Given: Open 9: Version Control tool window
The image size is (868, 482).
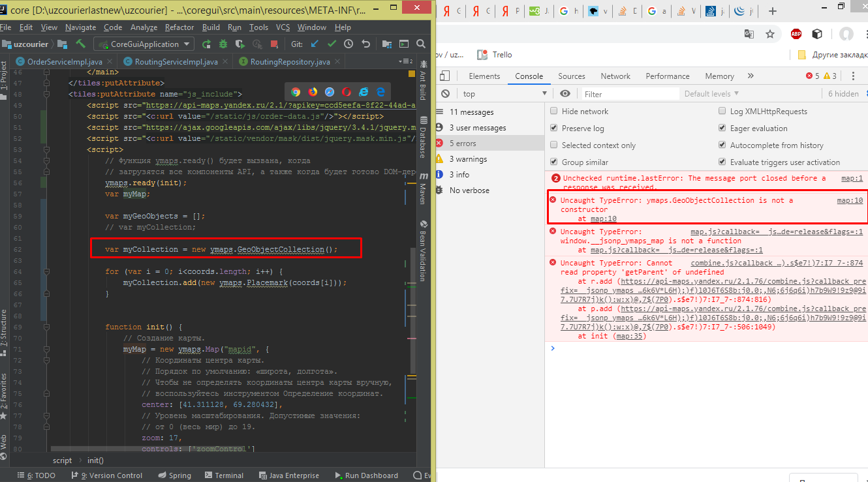Looking at the screenshot, I should [106, 475].
